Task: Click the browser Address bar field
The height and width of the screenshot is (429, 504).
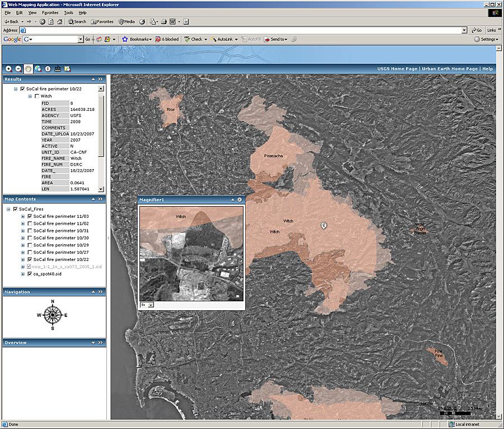Action: [241, 30]
